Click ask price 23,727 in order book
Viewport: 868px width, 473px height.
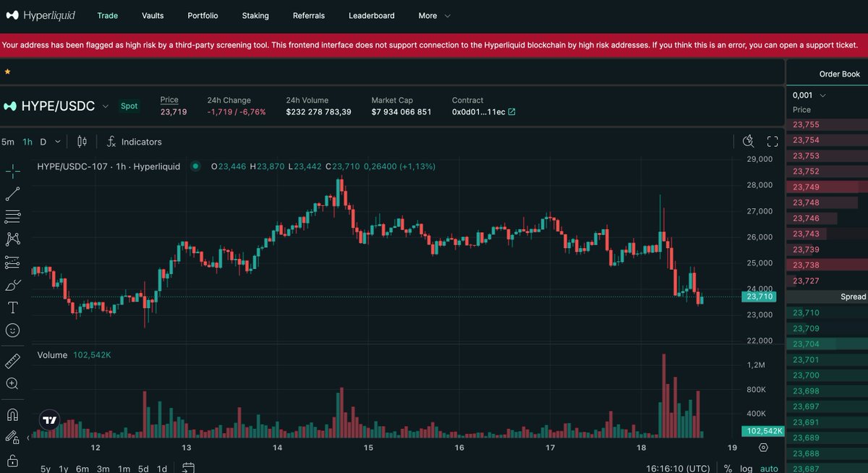point(806,281)
